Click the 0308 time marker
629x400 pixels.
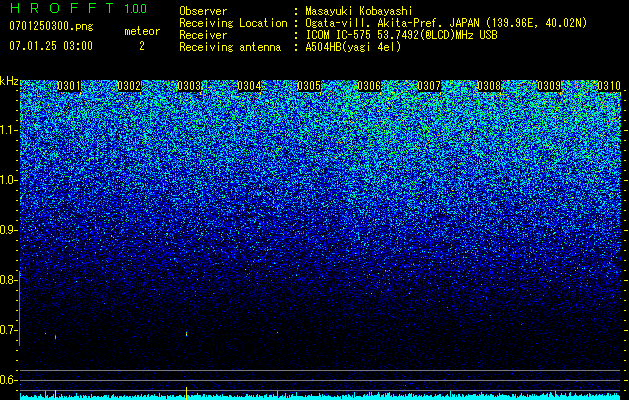coord(489,86)
